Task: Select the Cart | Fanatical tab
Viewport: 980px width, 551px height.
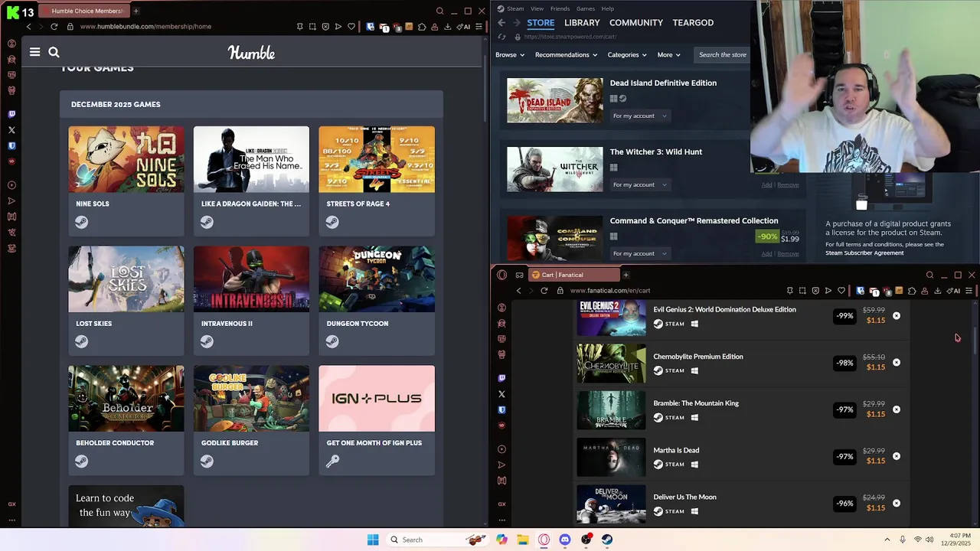Action: point(574,275)
